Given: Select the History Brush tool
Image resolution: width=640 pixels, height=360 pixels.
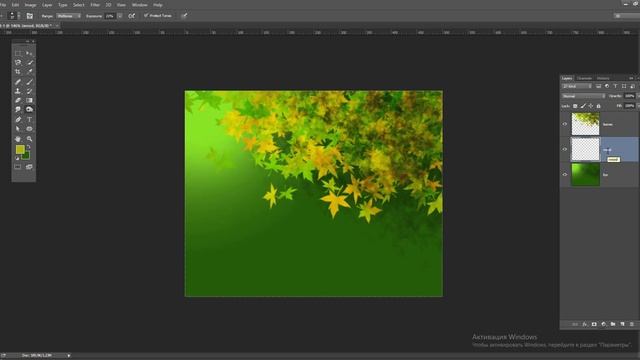Looking at the screenshot, I should pos(29,91).
